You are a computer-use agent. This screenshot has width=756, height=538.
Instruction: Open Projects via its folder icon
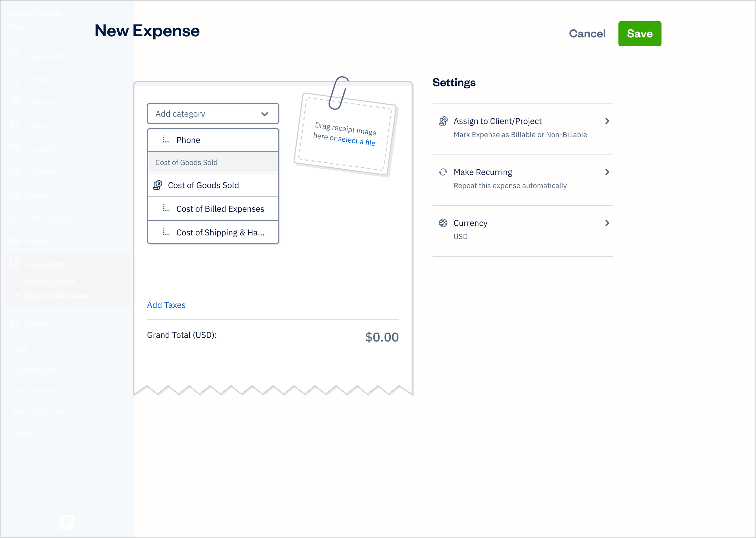pyautogui.click(x=15, y=195)
